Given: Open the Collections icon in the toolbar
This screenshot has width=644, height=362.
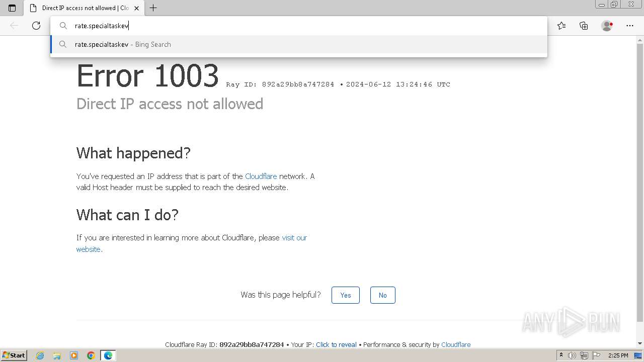Looking at the screenshot, I should pos(584,26).
